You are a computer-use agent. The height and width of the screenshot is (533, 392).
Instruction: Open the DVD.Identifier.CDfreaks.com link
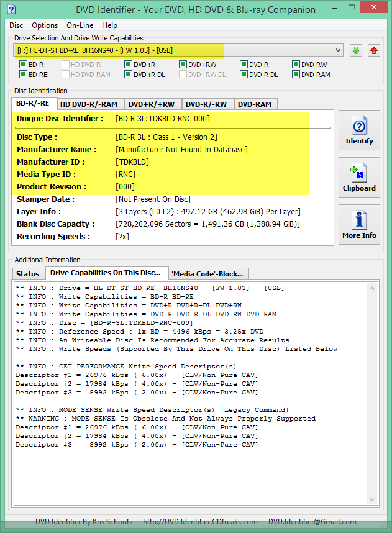click(200, 522)
